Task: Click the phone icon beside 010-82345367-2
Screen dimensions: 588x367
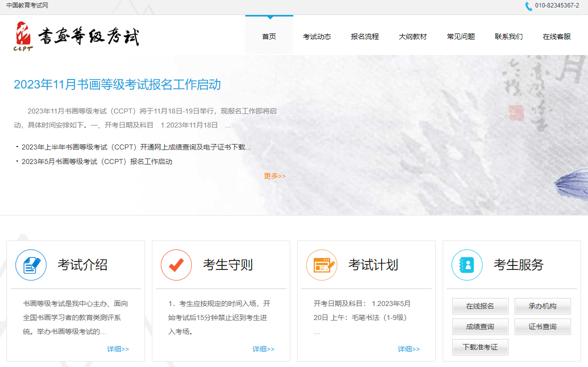Action: click(x=529, y=6)
